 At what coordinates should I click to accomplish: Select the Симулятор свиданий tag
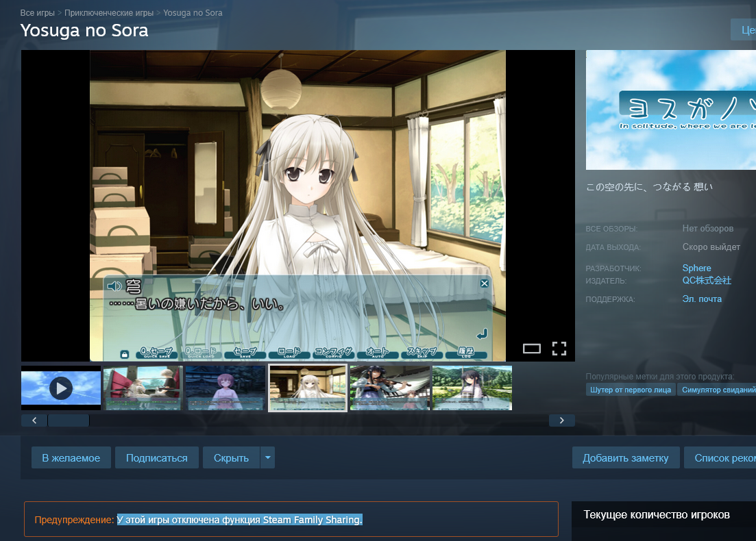(x=717, y=390)
